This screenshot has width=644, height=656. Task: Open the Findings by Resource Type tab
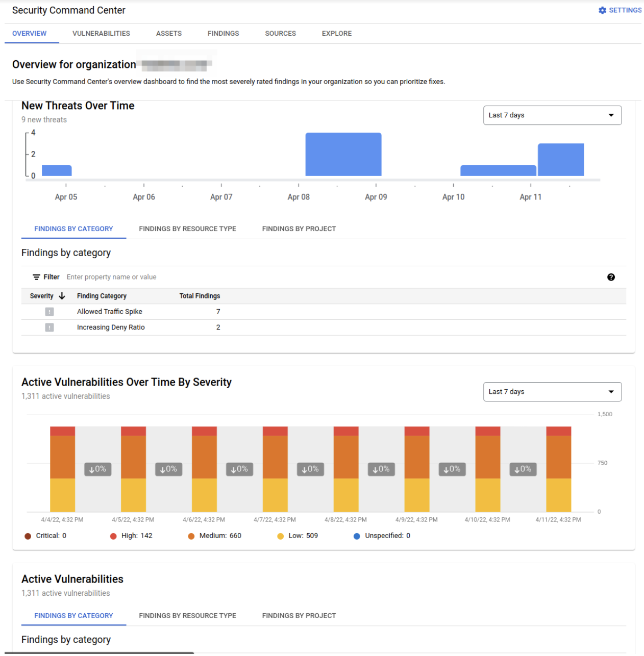point(187,229)
